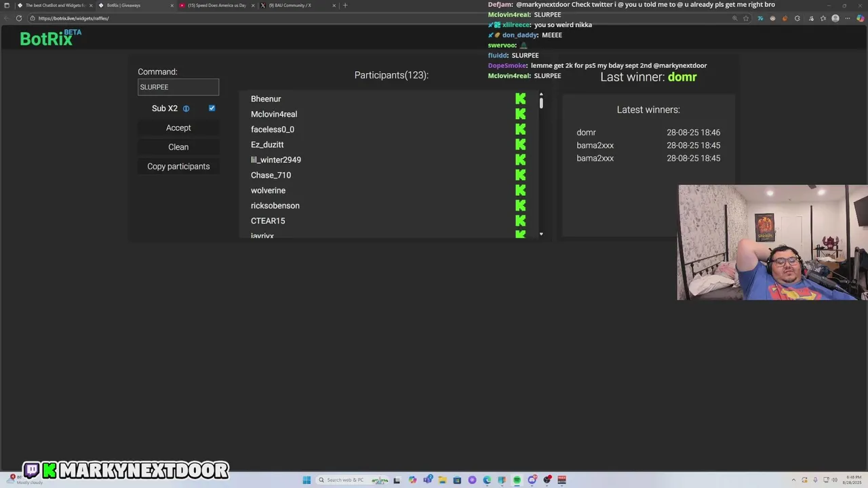Select participant wolverine
The width and height of the screenshot is (868, 488).
[x=268, y=190]
